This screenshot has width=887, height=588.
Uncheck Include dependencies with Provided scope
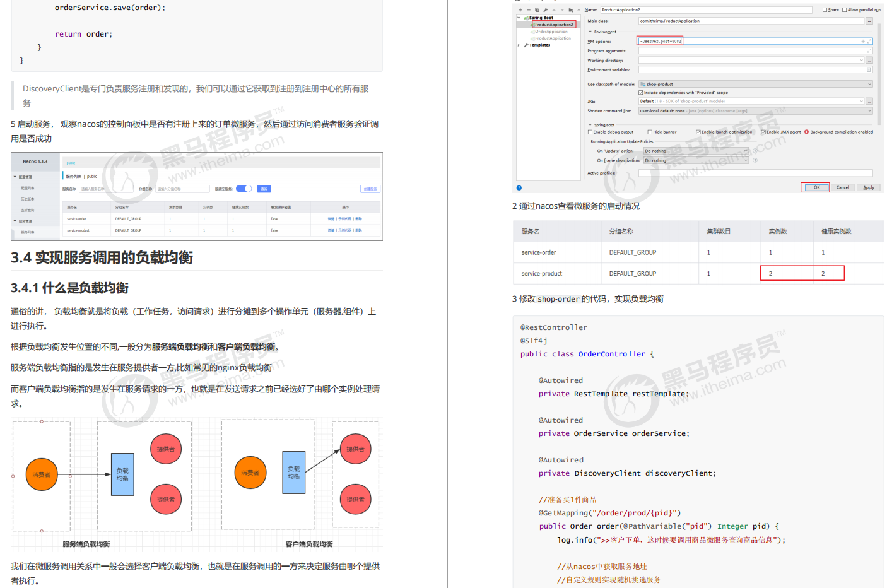641,92
